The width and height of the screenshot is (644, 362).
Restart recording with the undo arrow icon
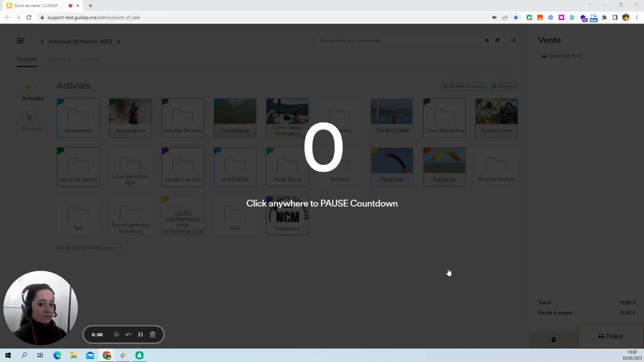pyautogui.click(x=128, y=334)
